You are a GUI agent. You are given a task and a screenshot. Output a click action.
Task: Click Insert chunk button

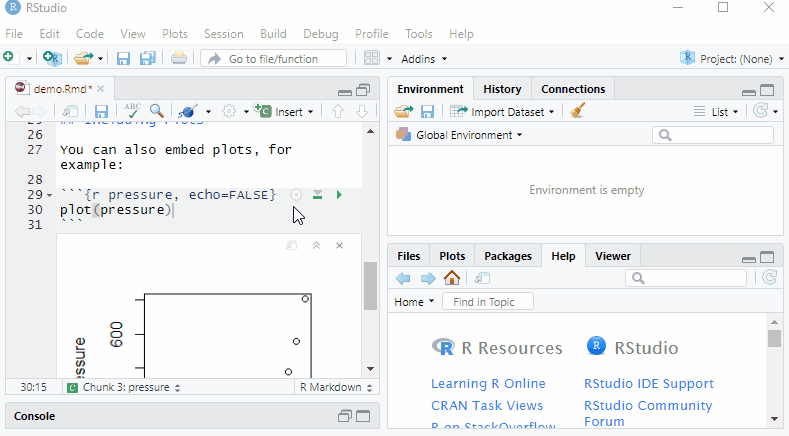(x=284, y=111)
